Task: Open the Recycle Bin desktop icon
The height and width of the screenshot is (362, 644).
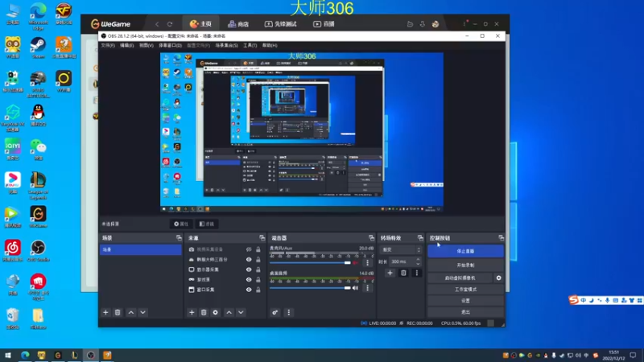Action: [x=13, y=319]
